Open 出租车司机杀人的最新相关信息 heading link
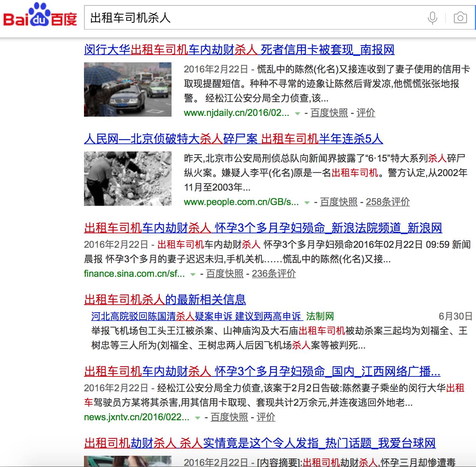 165,300
